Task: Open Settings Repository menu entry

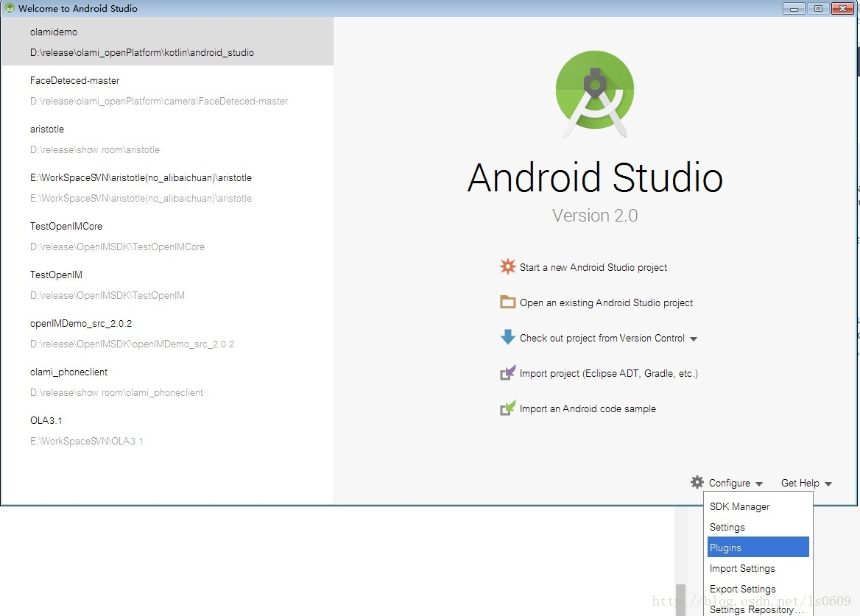Action: tap(758, 609)
